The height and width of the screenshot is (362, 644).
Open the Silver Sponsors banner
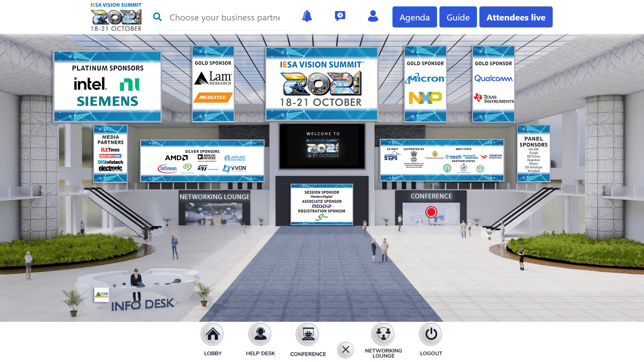[x=202, y=161]
